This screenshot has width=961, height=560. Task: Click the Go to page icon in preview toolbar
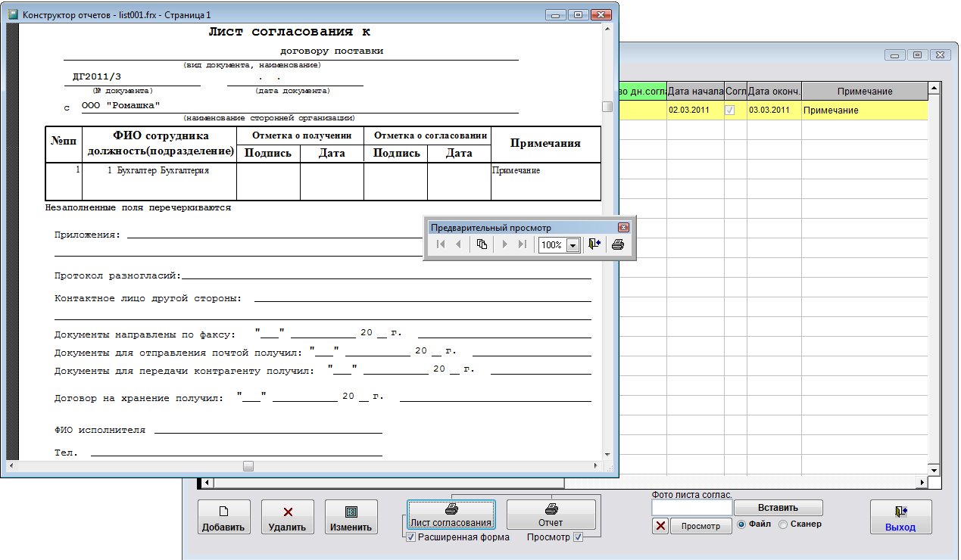click(482, 244)
